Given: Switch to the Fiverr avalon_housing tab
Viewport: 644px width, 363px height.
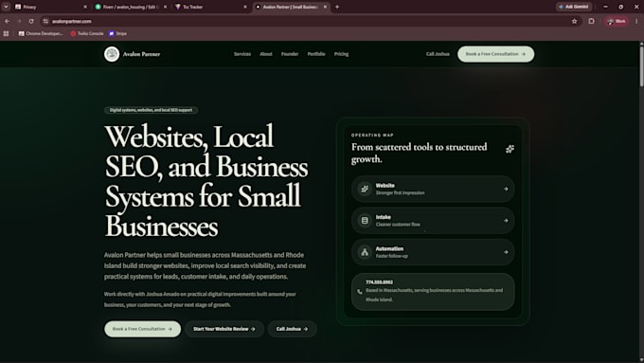Looking at the screenshot, I should [130, 7].
